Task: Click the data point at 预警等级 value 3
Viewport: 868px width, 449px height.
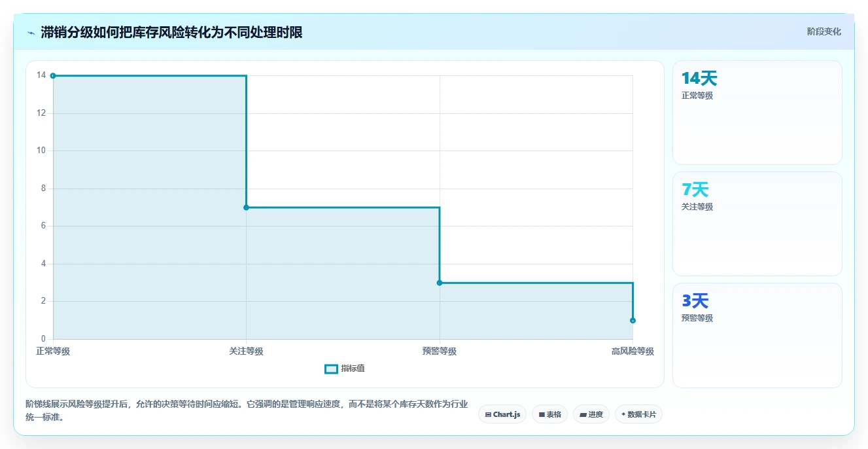Action: 440,283
